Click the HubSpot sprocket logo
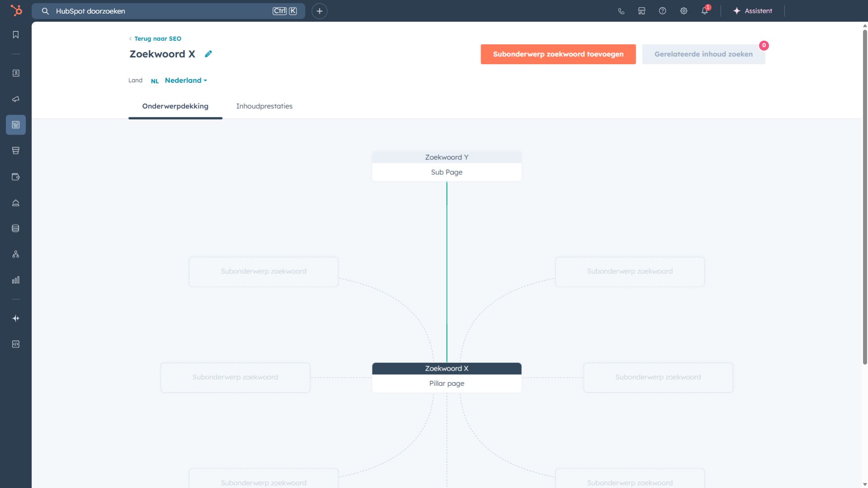Image resolution: width=868 pixels, height=488 pixels. tap(16, 10)
